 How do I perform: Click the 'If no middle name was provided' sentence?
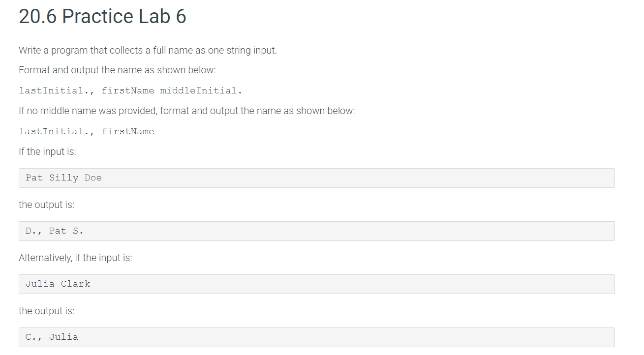tap(186, 111)
